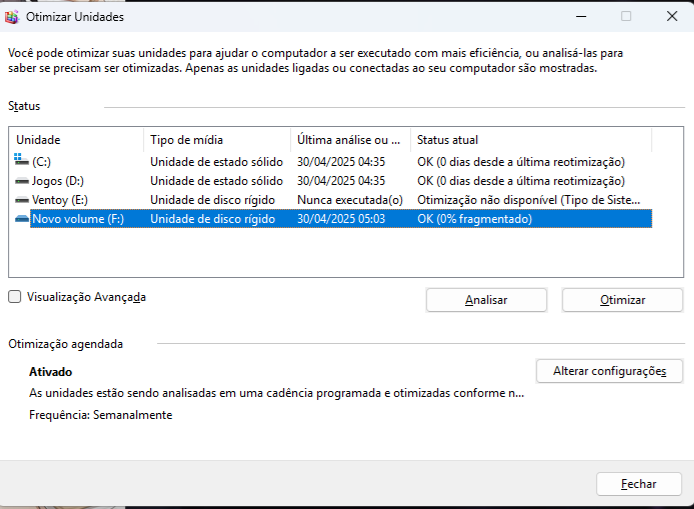Click the Nunca executada(o) cell

[x=350, y=200]
